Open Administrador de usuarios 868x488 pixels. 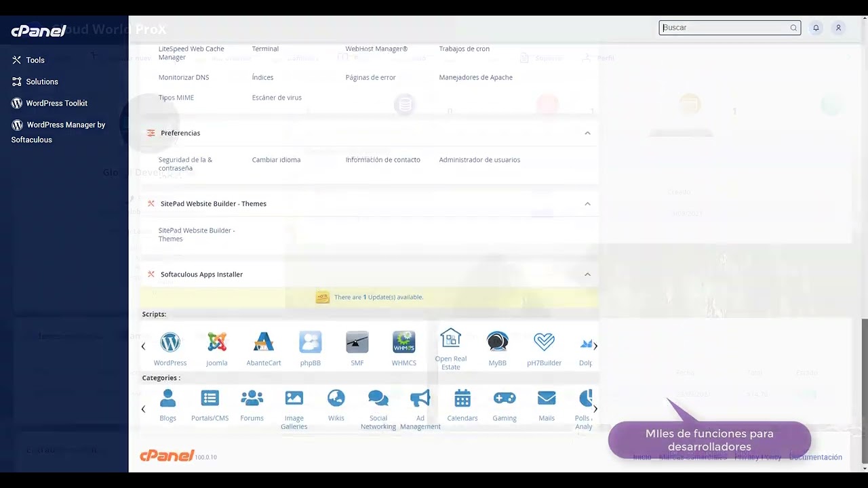click(479, 160)
